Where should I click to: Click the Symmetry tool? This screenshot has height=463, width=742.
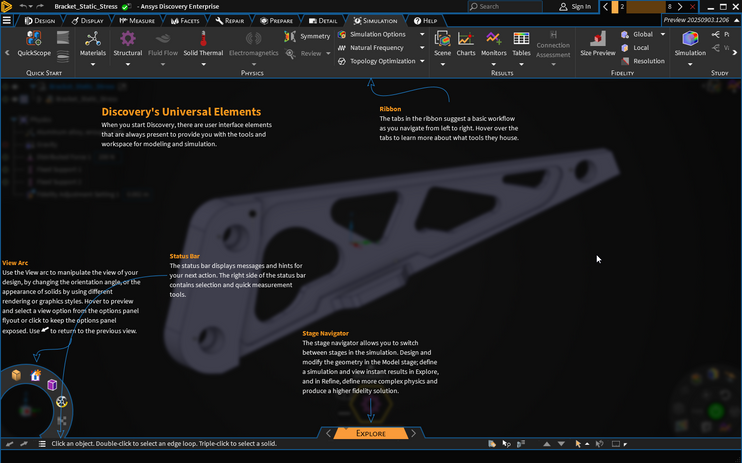(307, 36)
